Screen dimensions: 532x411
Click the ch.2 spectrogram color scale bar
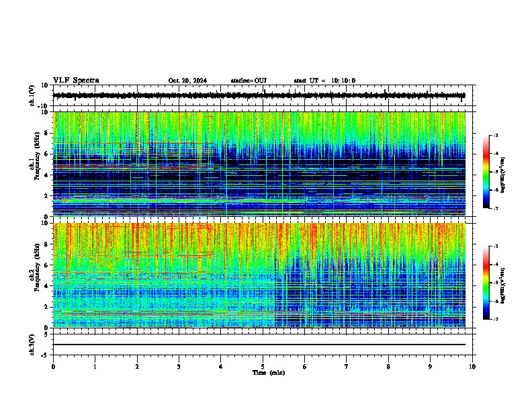click(486, 283)
